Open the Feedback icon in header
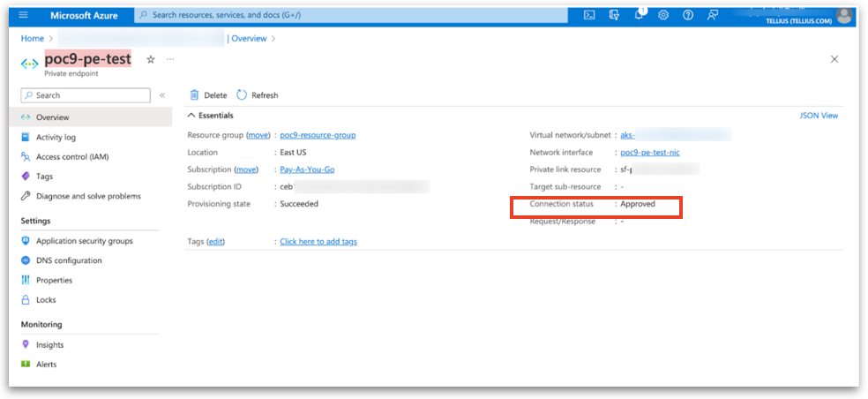The image size is (868, 399). 713,16
